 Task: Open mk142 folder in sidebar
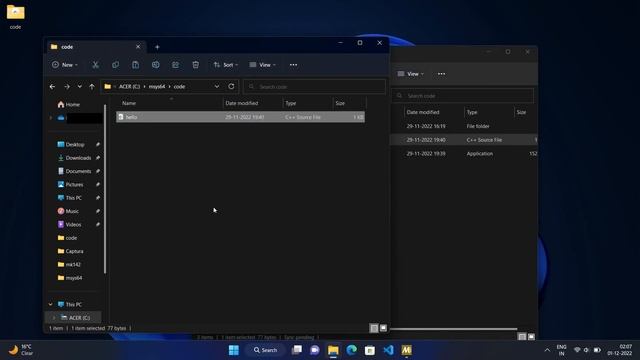(69, 264)
